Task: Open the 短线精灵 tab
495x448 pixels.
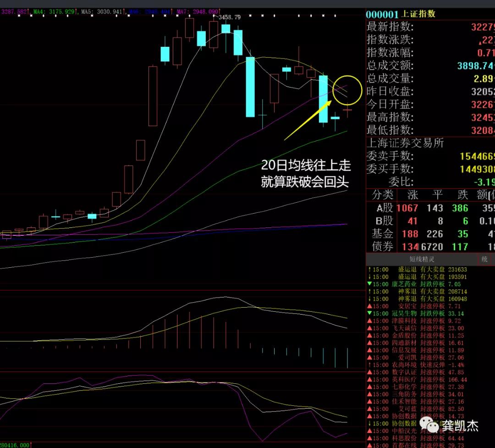Action: pyautogui.click(x=422, y=259)
